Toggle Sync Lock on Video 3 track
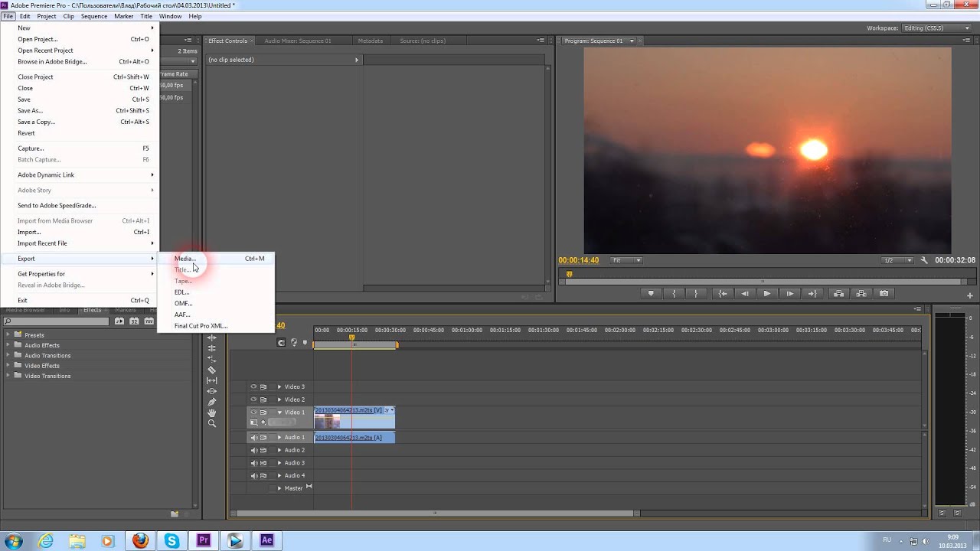 (x=263, y=386)
